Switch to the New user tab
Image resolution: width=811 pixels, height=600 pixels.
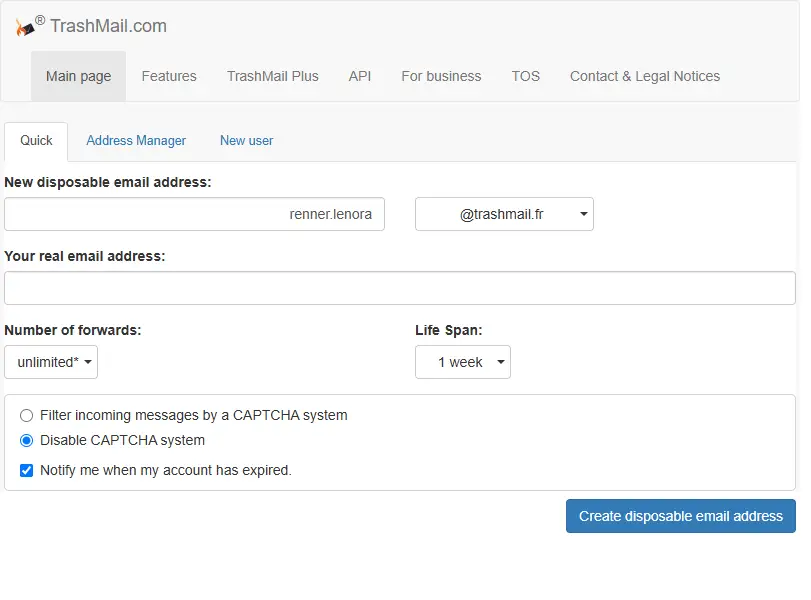pos(246,141)
